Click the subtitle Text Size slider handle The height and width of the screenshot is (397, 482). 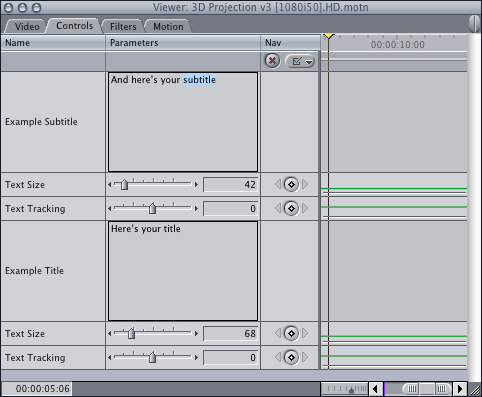click(x=124, y=184)
